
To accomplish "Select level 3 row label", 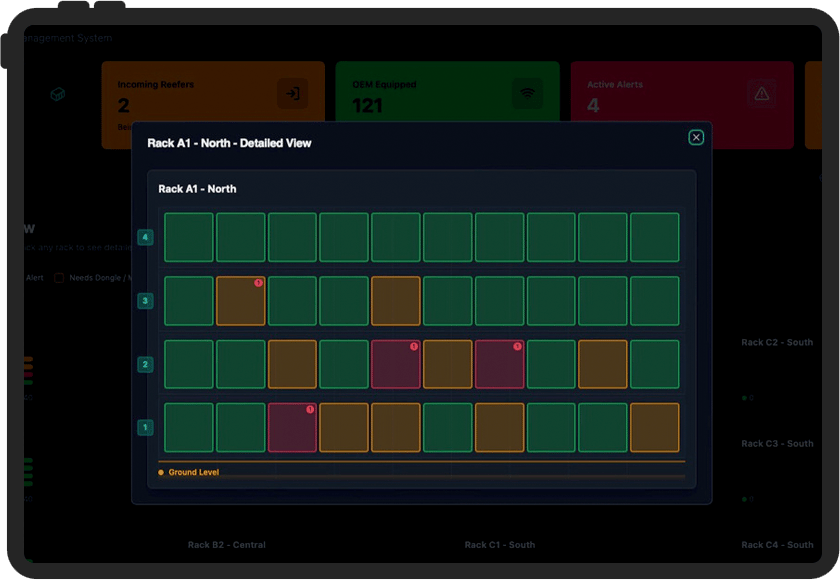I will [146, 301].
